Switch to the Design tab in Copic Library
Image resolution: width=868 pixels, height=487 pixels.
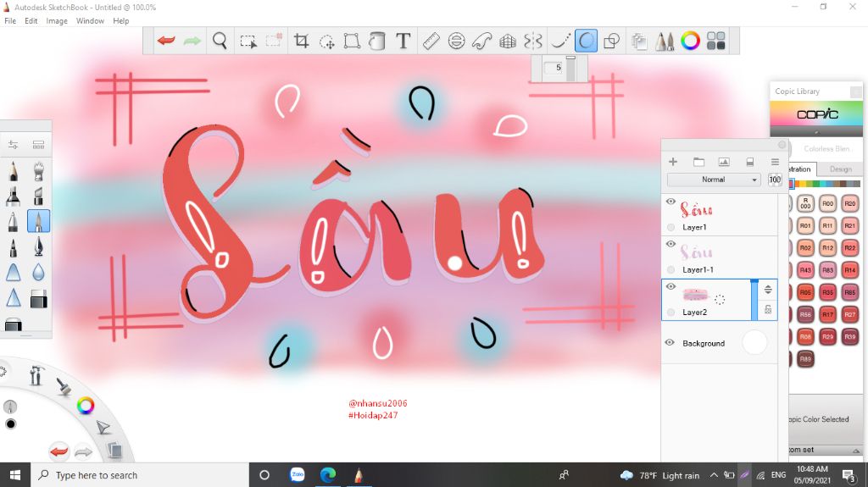tap(840, 169)
